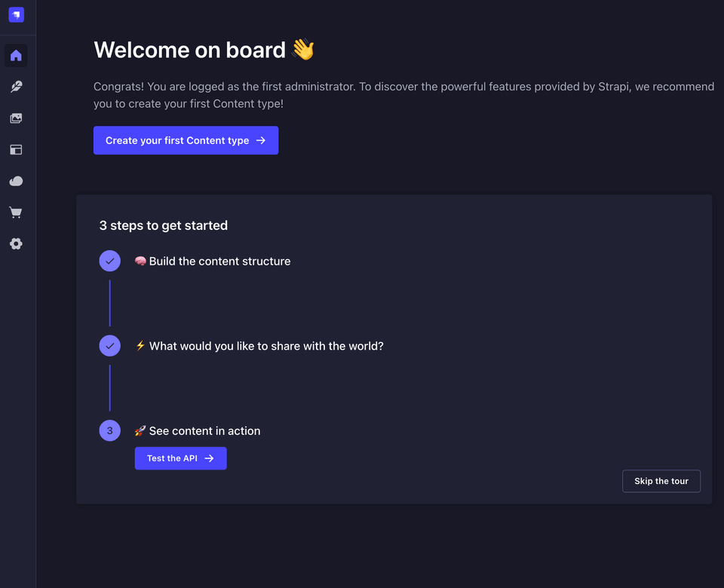Click the rocket emoji in step 3
This screenshot has height=588, width=724.
pos(140,431)
